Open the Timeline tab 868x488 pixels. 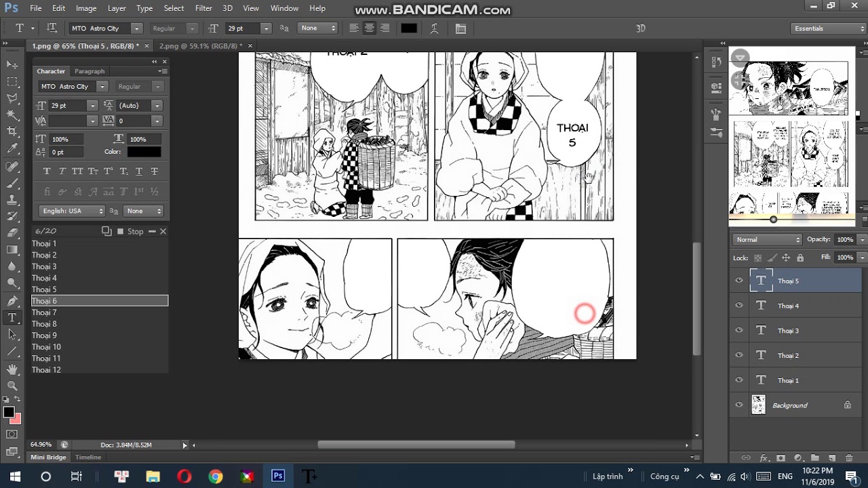click(88, 457)
